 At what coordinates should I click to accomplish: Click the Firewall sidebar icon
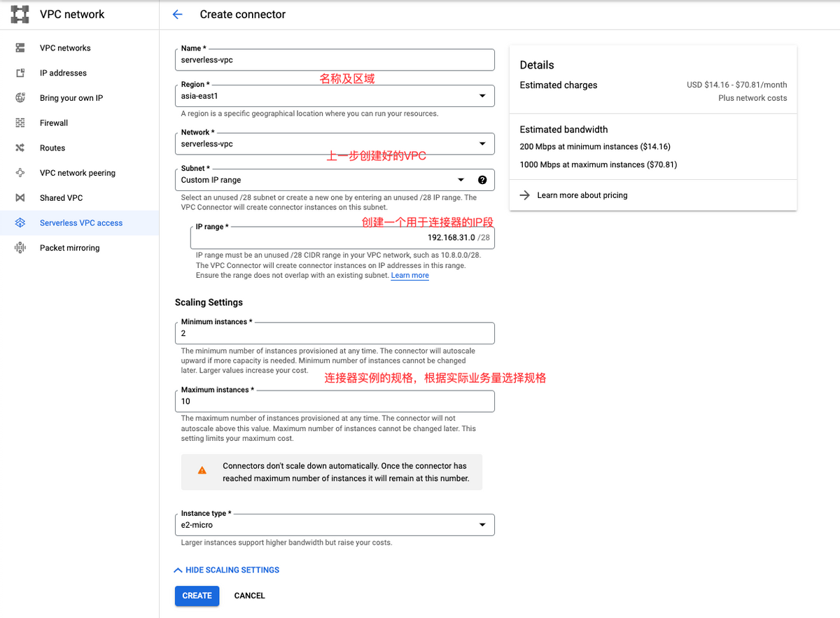tap(20, 122)
